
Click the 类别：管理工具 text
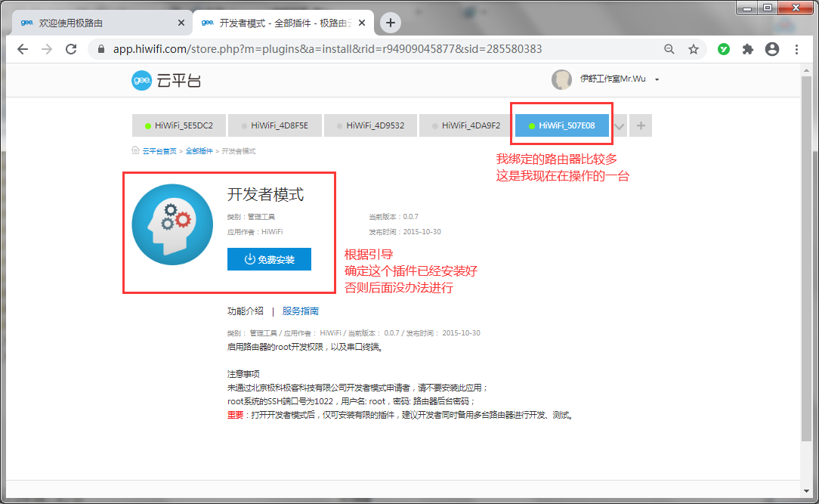click(251, 217)
